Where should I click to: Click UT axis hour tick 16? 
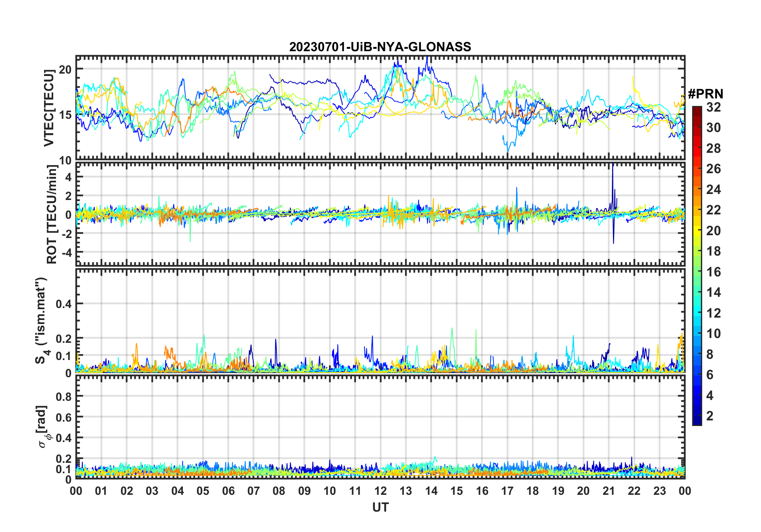[482, 491]
